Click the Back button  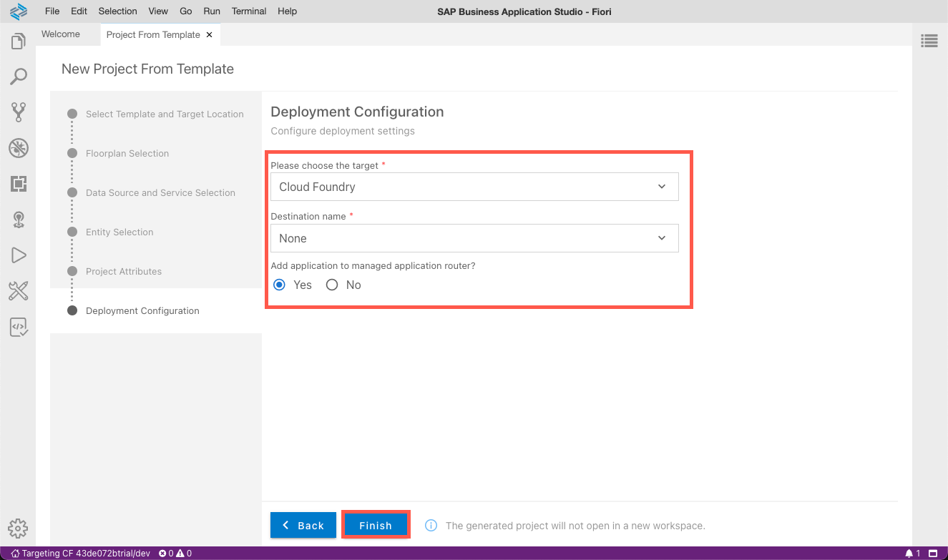point(303,526)
